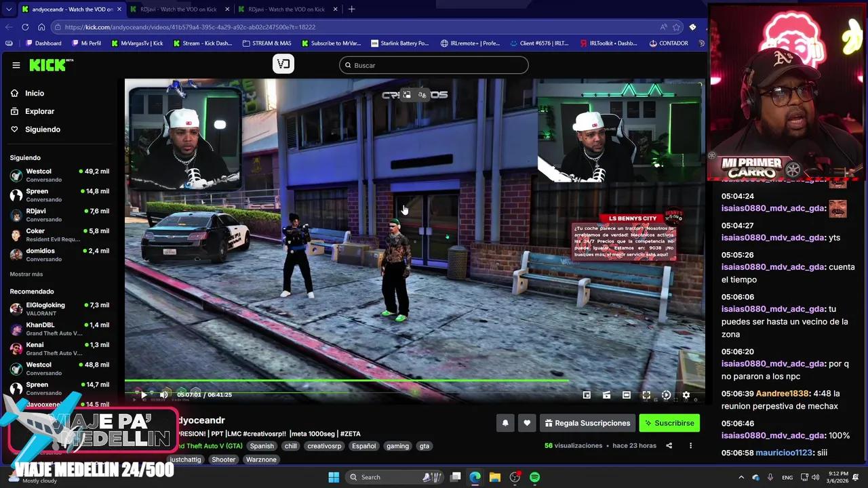Click the green Suscribirse button
Image resolution: width=868 pixels, height=488 pixels.
(x=669, y=423)
